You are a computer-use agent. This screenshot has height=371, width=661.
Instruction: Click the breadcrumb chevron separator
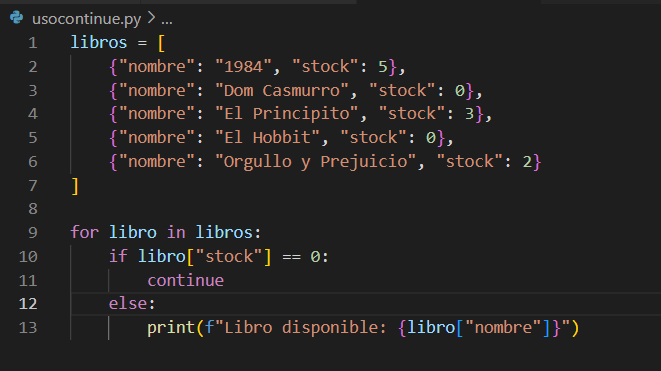(x=151, y=18)
